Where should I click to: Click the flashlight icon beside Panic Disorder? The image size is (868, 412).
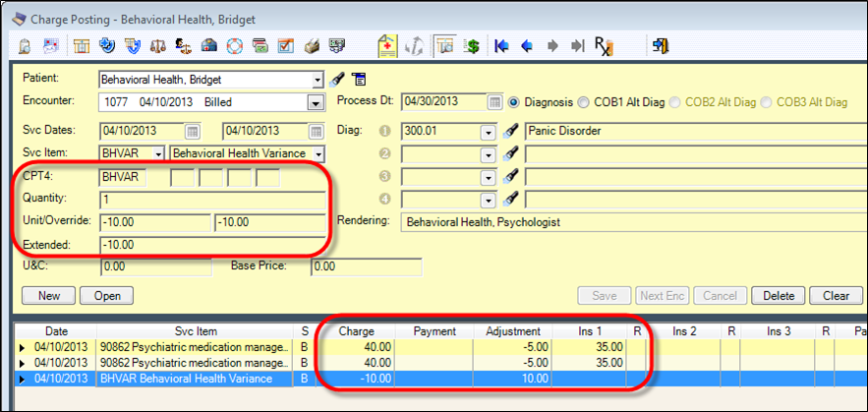(x=512, y=132)
